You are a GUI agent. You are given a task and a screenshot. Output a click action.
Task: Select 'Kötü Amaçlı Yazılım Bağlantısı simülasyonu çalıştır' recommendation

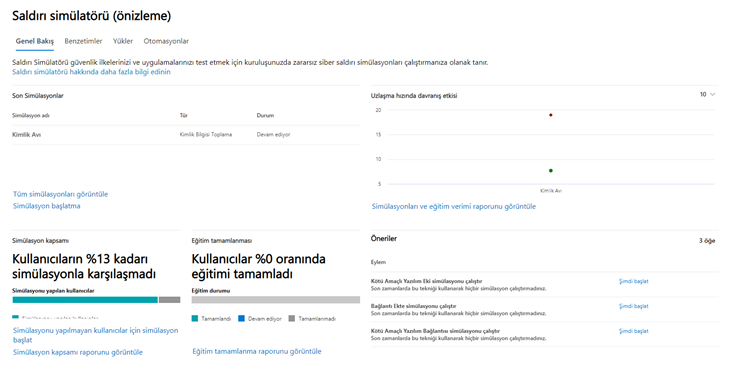435,331
